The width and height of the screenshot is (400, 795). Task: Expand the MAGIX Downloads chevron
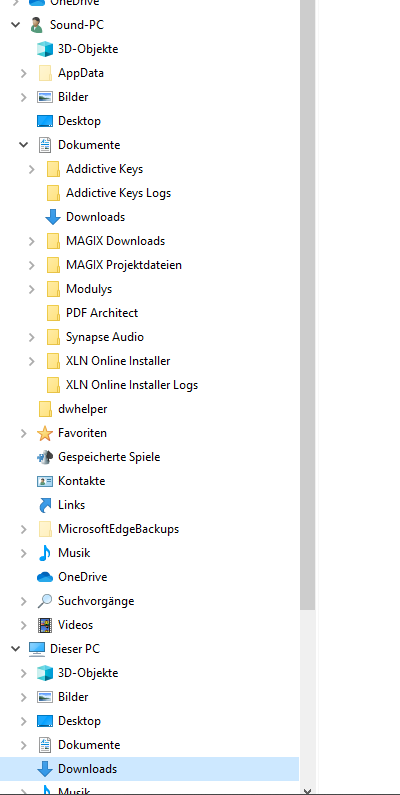pyautogui.click(x=32, y=241)
